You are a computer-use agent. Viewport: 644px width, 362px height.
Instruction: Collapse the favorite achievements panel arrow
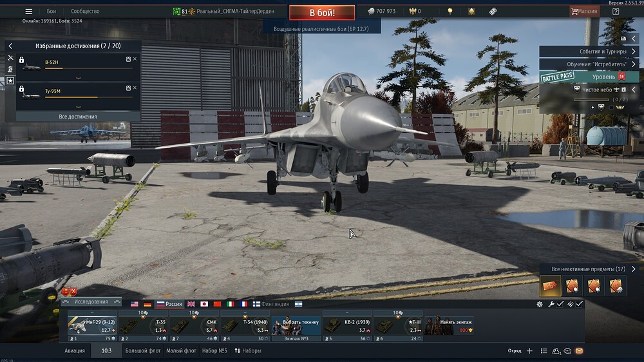coord(11,46)
